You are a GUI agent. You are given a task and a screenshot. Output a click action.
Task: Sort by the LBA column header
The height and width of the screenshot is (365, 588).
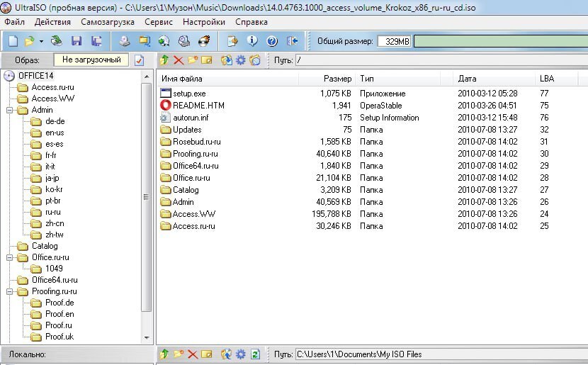pos(557,79)
